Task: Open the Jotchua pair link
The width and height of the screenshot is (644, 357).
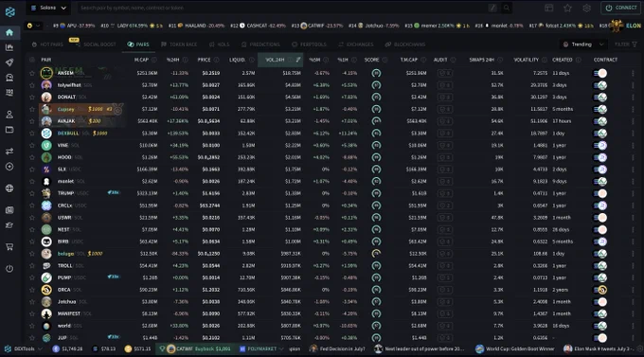Action: (66, 302)
